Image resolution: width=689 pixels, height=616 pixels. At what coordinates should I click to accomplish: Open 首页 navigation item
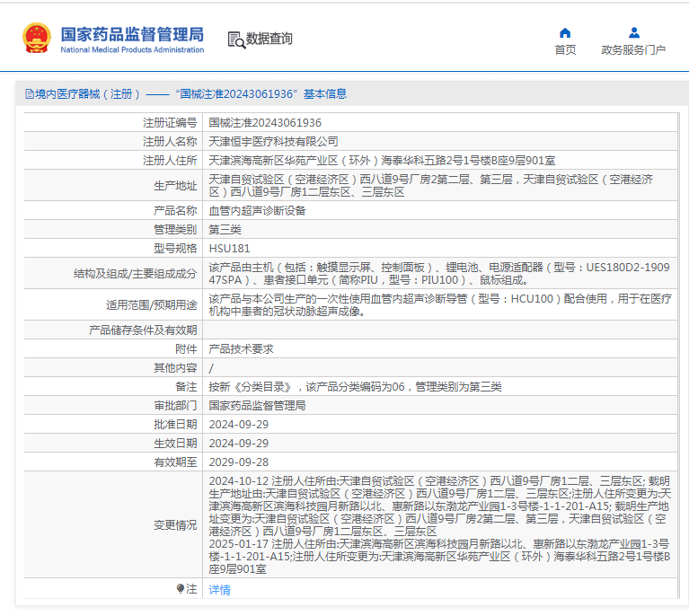(x=565, y=50)
